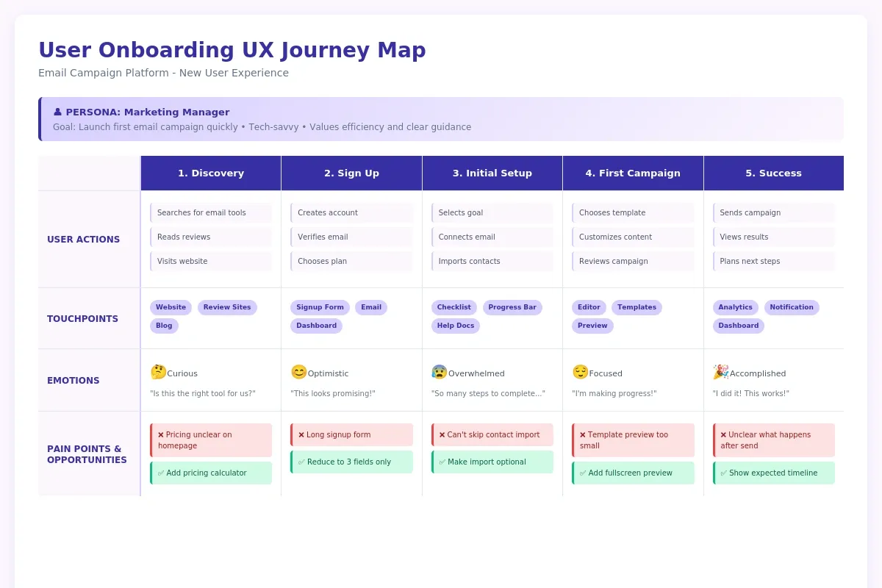The width and height of the screenshot is (882, 588).
Task: Expand the PAIN POINTS & OPPORTUNITIES row
Action: (88, 453)
